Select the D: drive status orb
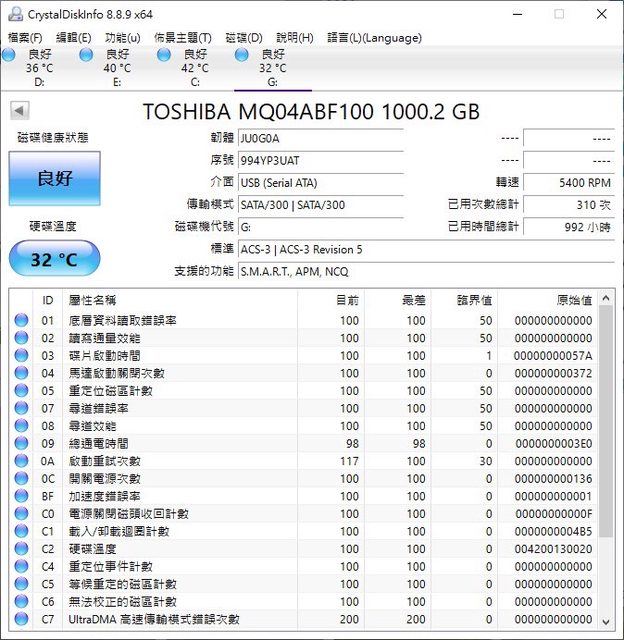Image resolution: width=624 pixels, height=640 pixels. pyautogui.click(x=10, y=55)
